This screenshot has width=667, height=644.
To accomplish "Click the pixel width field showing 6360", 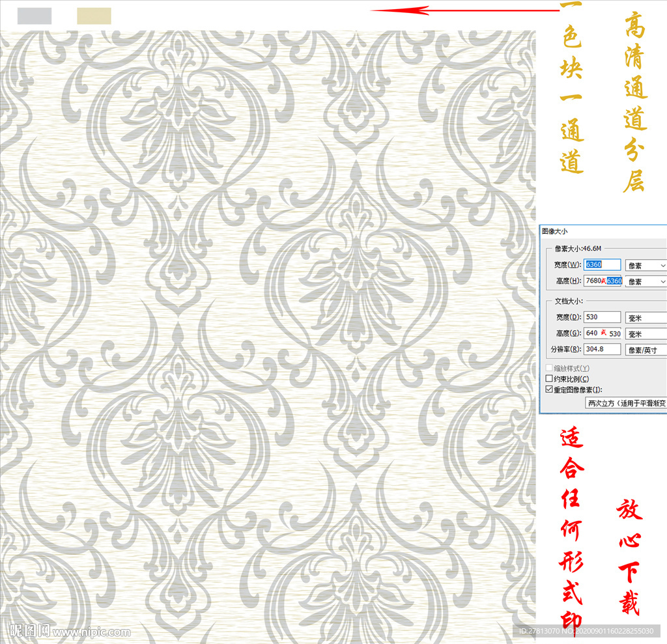I will coord(602,264).
